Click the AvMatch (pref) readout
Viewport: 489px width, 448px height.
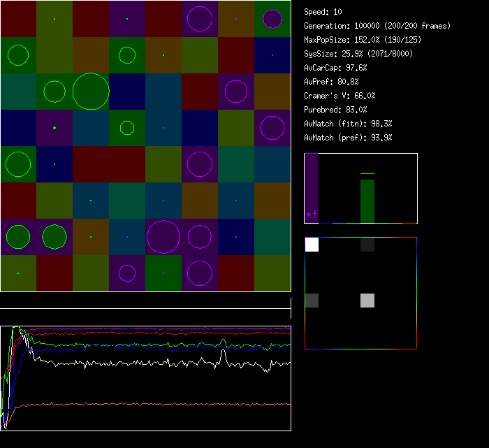click(348, 138)
